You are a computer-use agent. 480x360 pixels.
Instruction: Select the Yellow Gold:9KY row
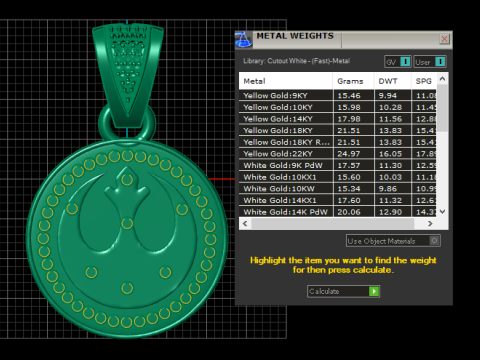[x=337, y=95]
